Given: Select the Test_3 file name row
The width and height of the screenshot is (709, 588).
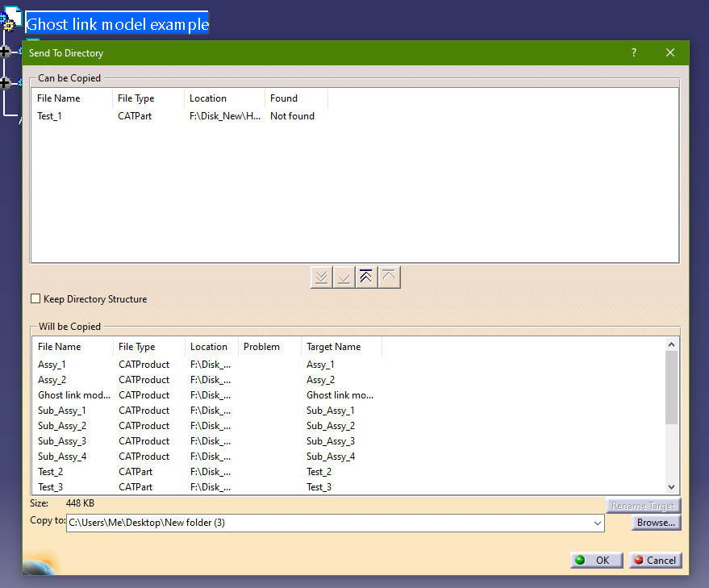Looking at the screenshot, I should coord(50,487).
